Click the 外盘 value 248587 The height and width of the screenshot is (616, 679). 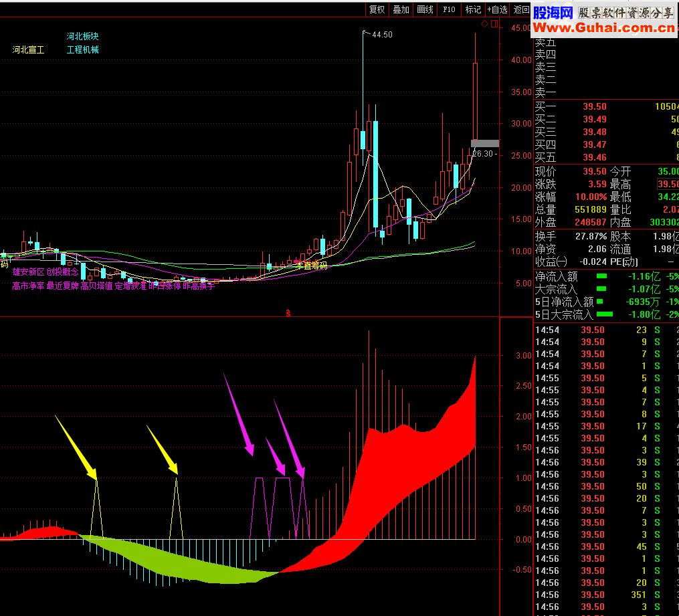pyautogui.click(x=591, y=222)
